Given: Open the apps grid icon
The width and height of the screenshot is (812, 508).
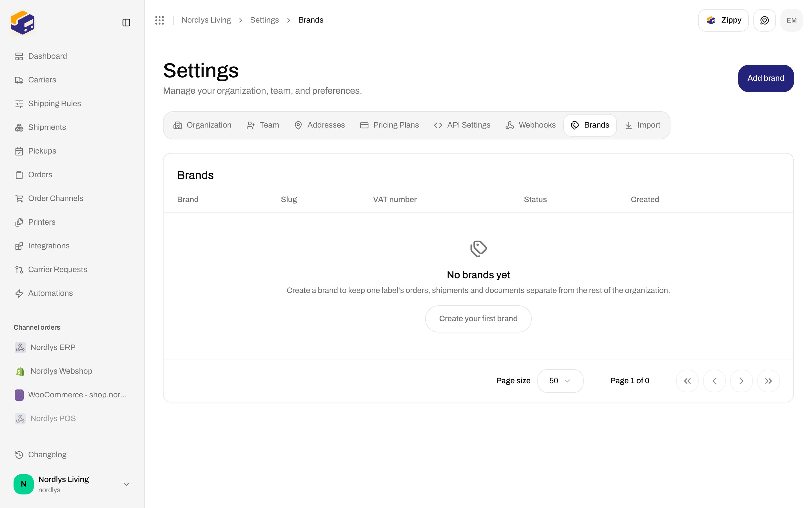Looking at the screenshot, I should (x=159, y=20).
